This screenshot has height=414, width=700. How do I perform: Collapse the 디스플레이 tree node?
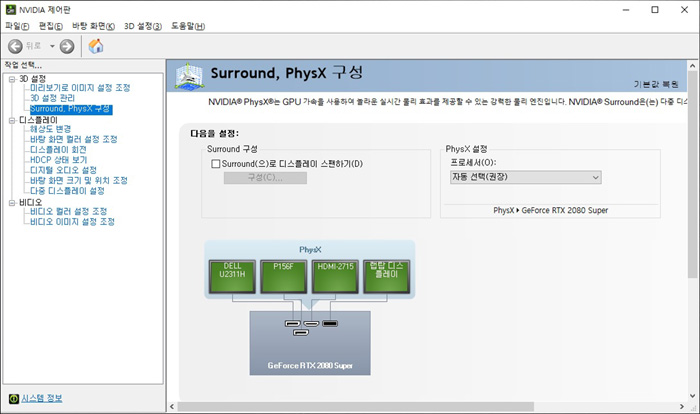pyautogui.click(x=12, y=121)
